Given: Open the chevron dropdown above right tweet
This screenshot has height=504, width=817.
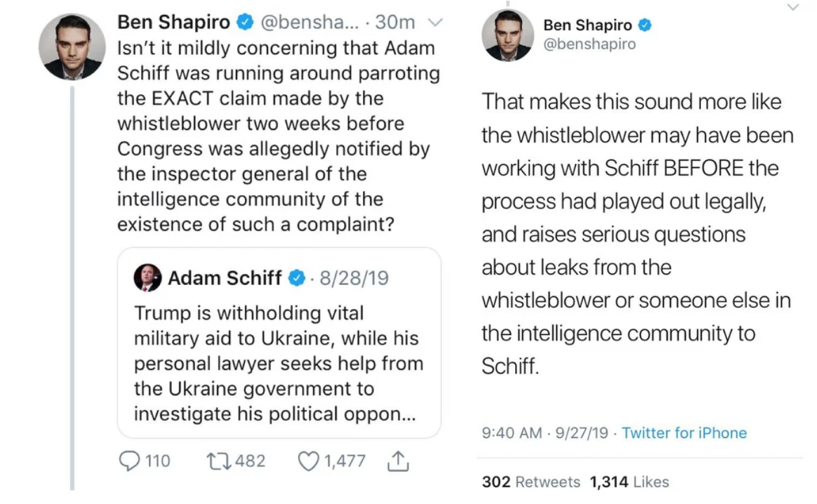Looking at the screenshot, I should pyautogui.click(x=792, y=7).
